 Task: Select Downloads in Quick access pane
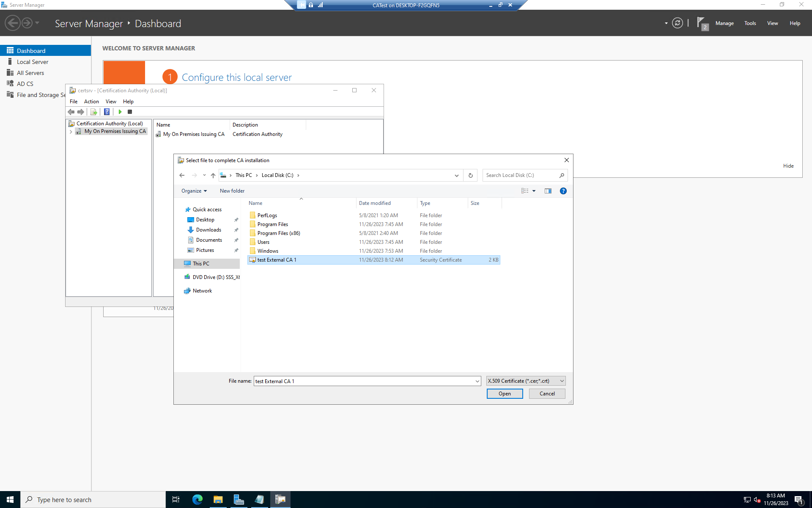tap(208, 230)
